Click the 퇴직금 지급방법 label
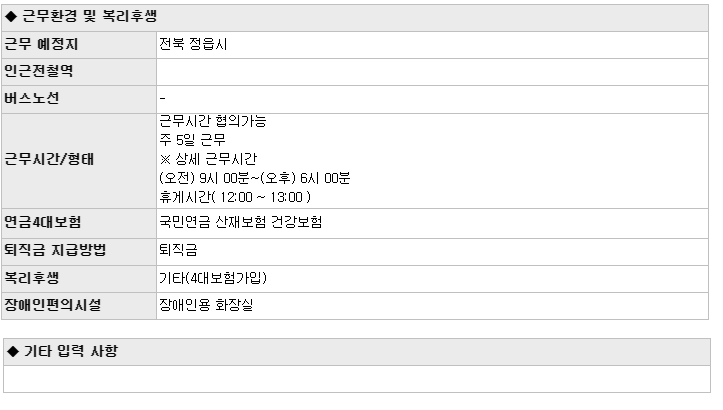This screenshot has height=410, width=723. tap(55, 250)
